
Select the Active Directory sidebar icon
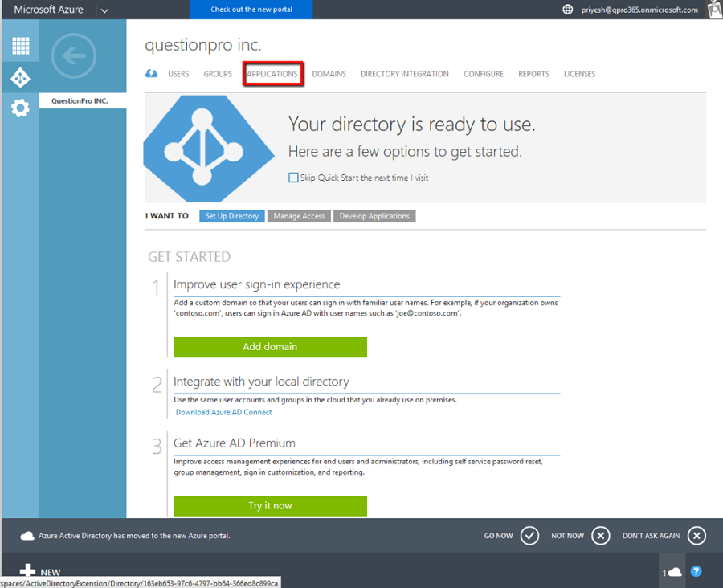click(20, 77)
